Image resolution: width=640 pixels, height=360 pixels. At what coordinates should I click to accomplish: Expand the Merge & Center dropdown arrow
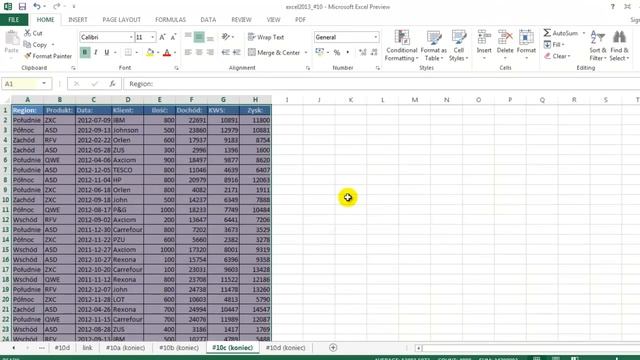(306, 52)
